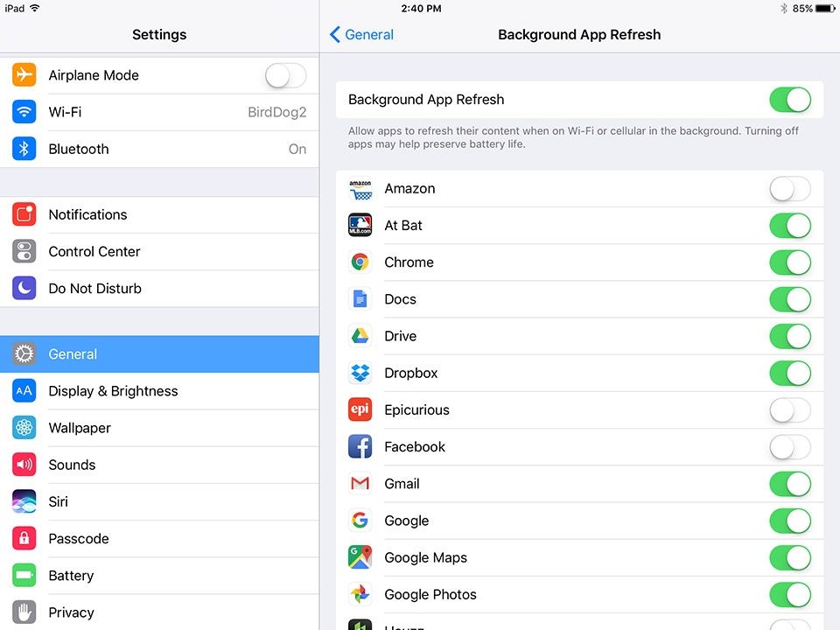This screenshot has width=840, height=630.
Task: Tap the status bar clock 2:40 PM
Action: pos(421,8)
